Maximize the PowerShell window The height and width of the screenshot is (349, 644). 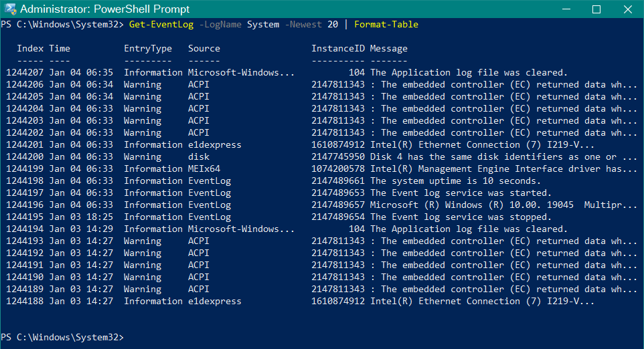pyautogui.click(x=596, y=9)
